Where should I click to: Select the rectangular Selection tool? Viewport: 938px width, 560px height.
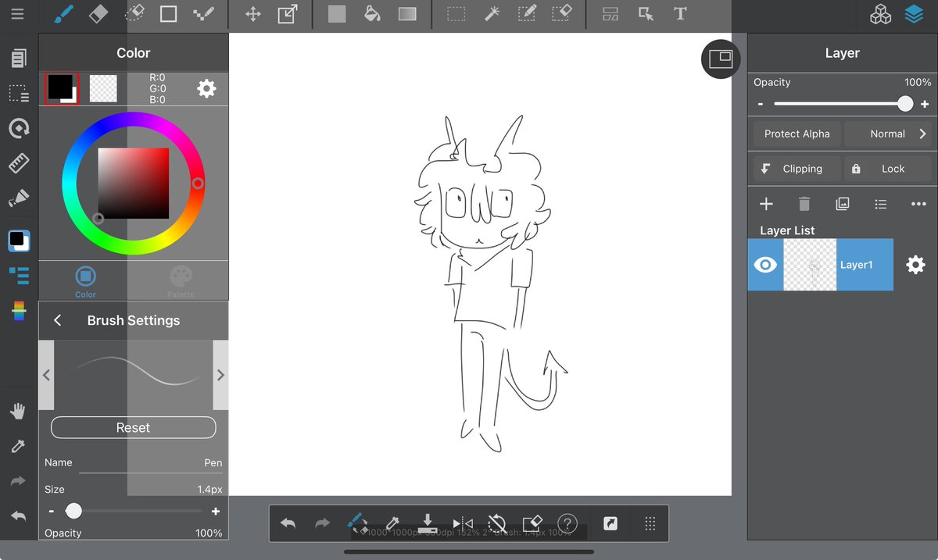(456, 14)
